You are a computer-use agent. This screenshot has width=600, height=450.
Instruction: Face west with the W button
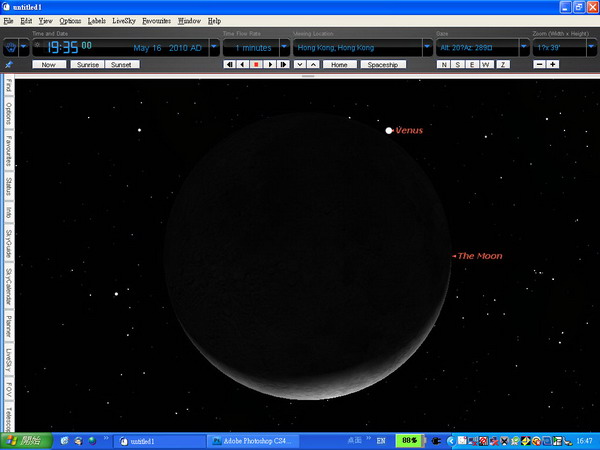[486, 64]
